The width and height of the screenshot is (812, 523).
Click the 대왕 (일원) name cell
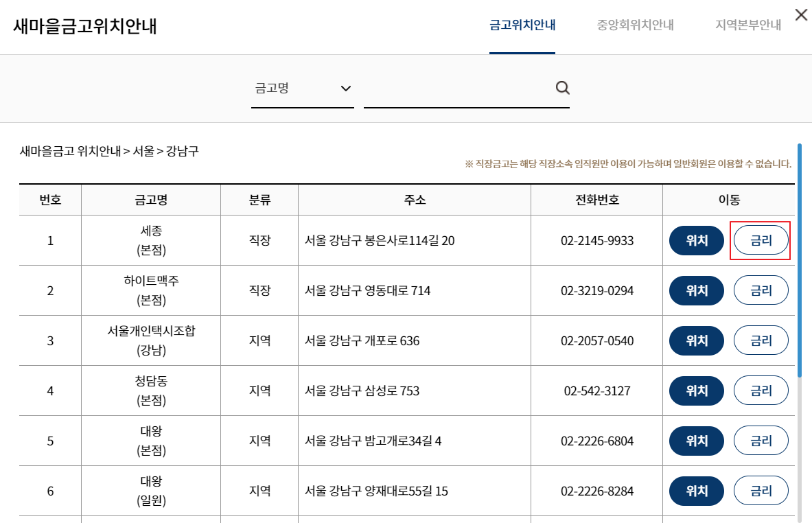[151, 491]
